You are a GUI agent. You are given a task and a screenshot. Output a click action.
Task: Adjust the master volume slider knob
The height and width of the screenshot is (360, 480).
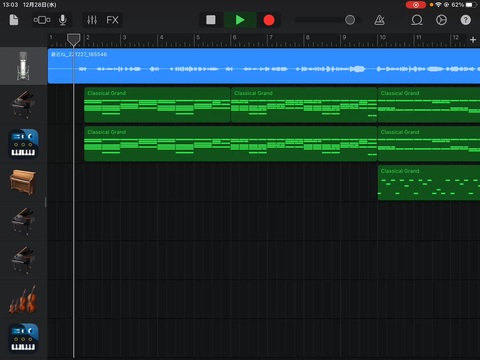[350, 20]
